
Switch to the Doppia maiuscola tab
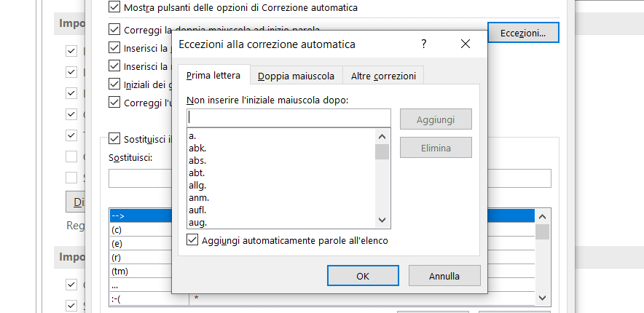pos(297,76)
